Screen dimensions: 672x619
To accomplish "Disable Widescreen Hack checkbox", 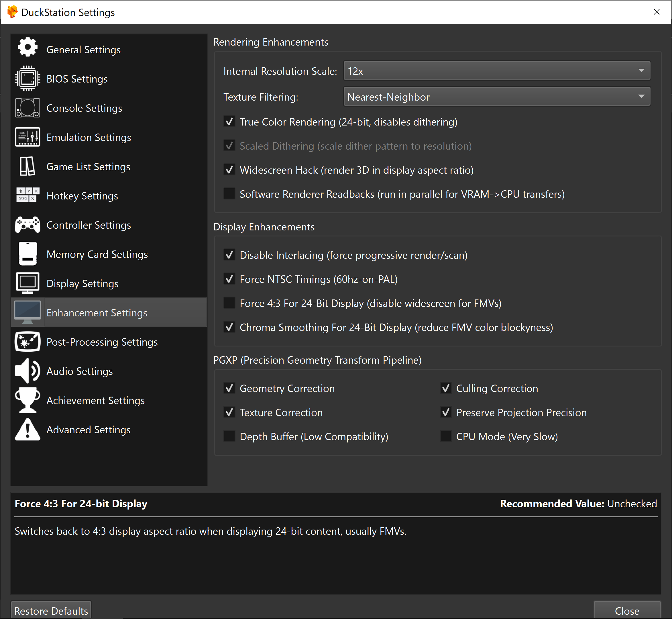I will coord(229,169).
